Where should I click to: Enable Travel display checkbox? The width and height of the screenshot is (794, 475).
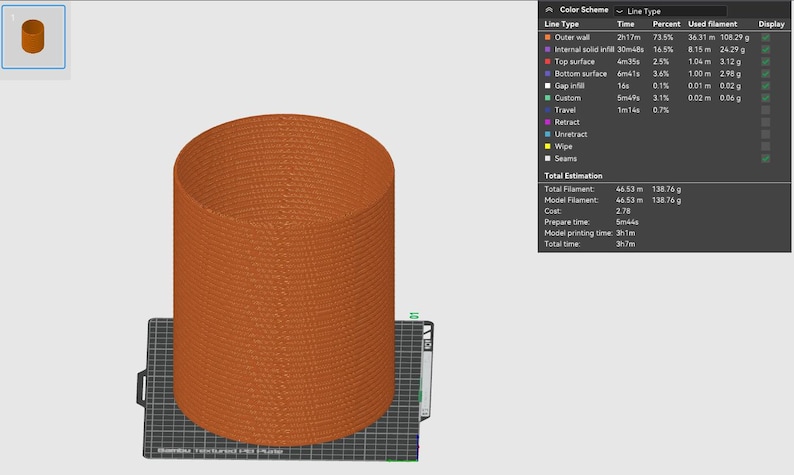point(766,110)
